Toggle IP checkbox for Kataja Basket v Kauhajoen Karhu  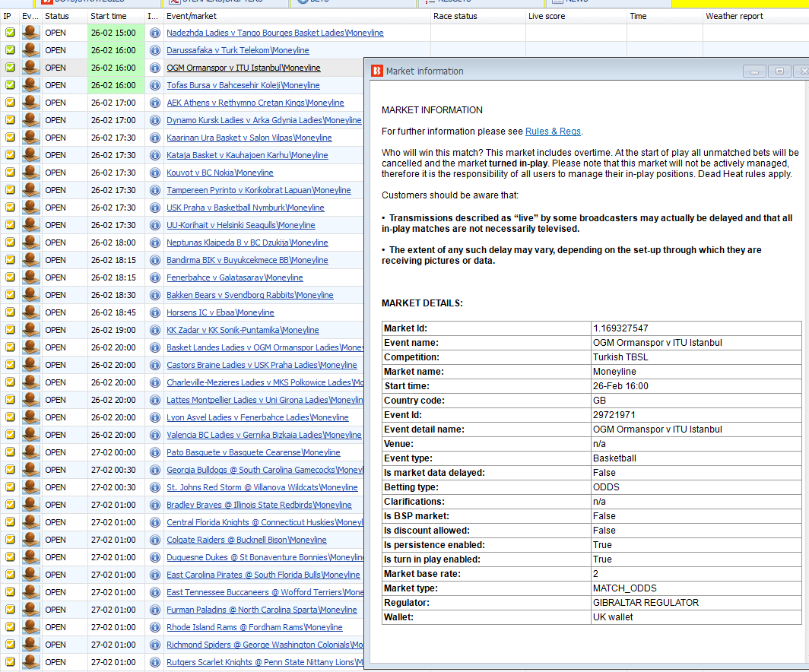pyautogui.click(x=10, y=155)
